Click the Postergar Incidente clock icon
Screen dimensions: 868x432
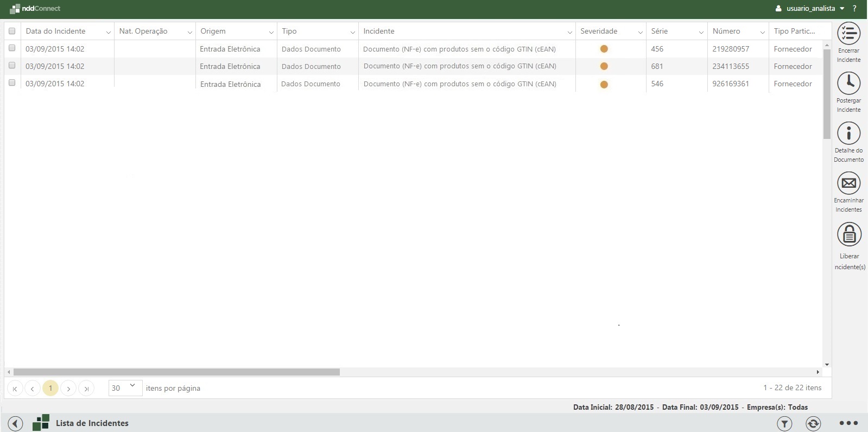pyautogui.click(x=848, y=83)
